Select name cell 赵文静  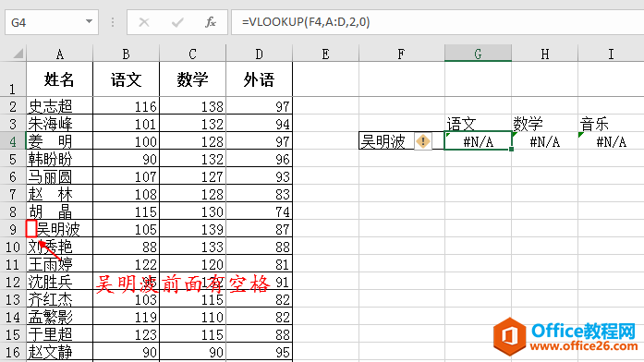click(59, 352)
